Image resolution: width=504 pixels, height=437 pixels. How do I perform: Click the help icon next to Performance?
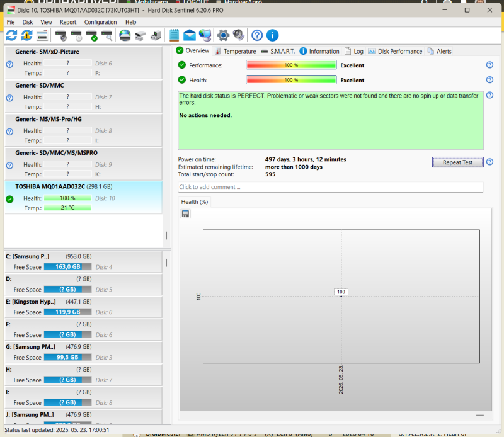pos(490,65)
